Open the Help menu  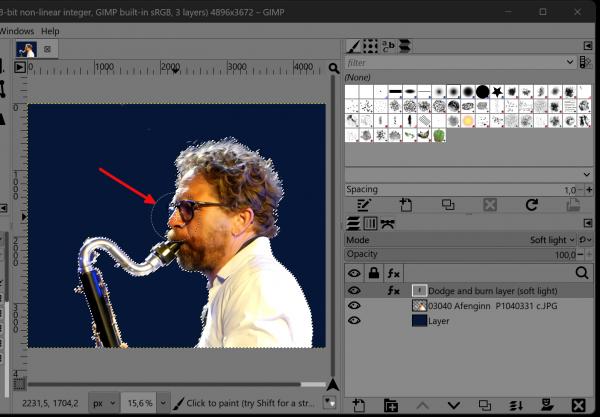pyautogui.click(x=50, y=31)
